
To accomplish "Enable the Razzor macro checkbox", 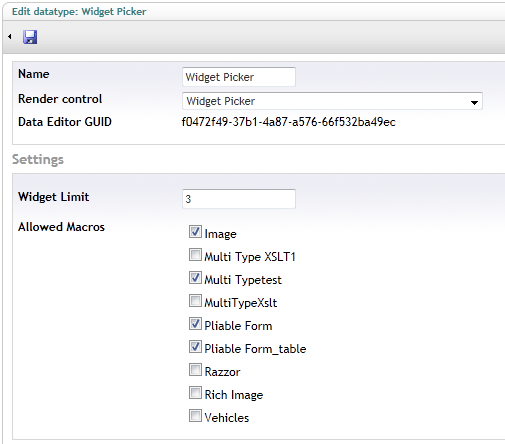I will point(195,370).
